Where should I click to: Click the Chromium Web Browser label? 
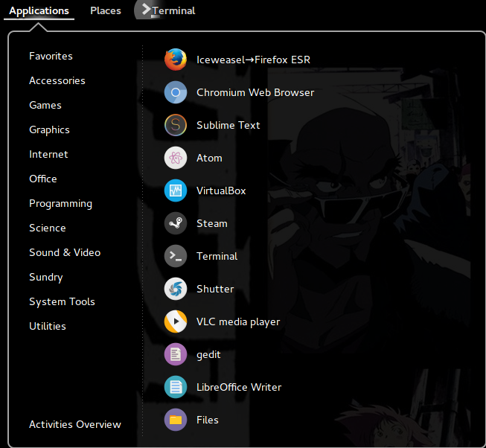(x=255, y=92)
